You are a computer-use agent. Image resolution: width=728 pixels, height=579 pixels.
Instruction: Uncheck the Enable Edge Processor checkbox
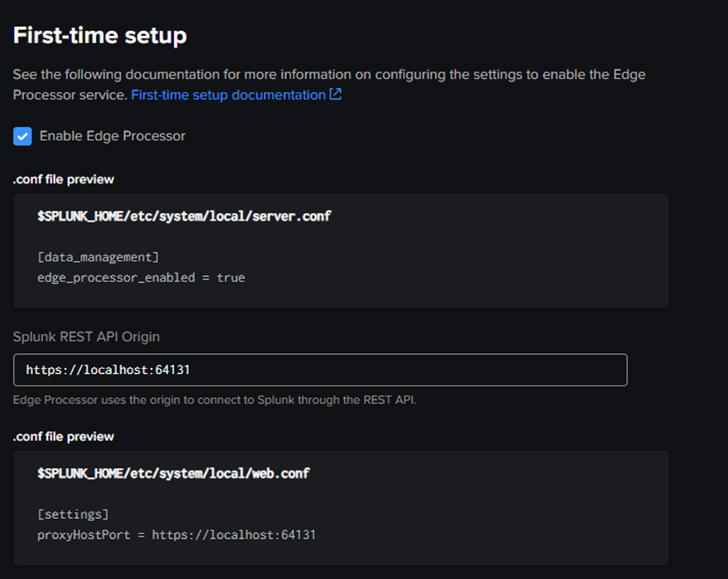click(x=22, y=136)
